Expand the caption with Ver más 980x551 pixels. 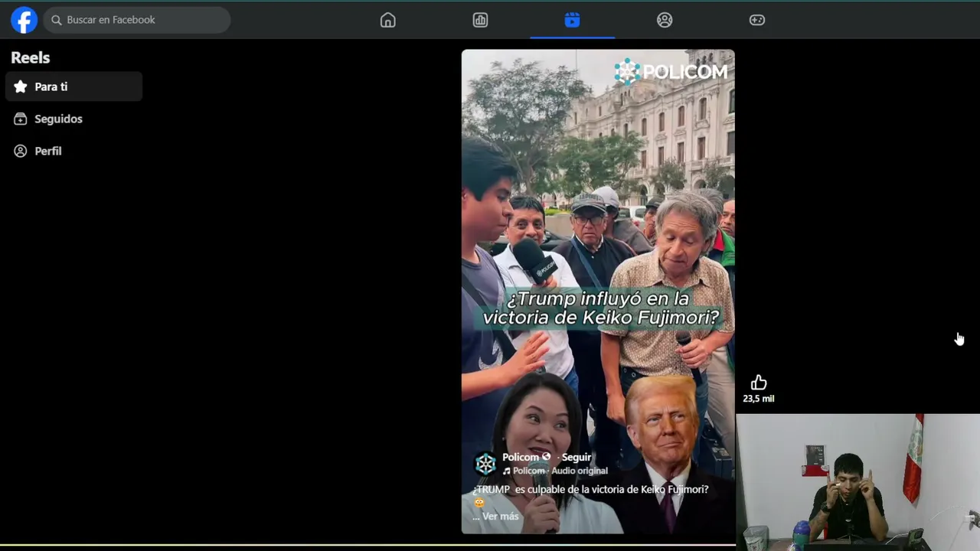click(501, 517)
